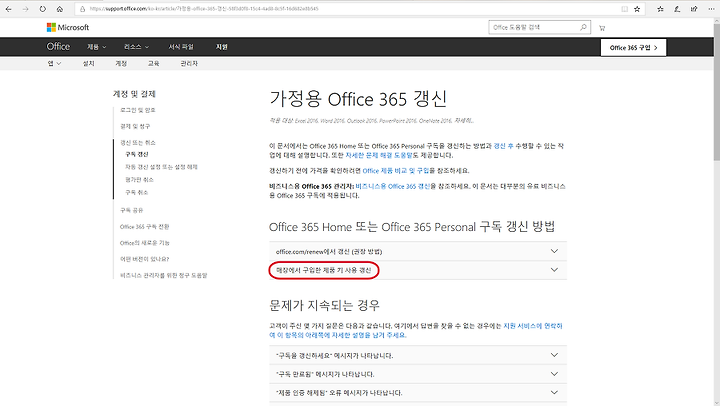
Task: Open 로그인 및 암호 in sidebar
Action: pos(138,110)
